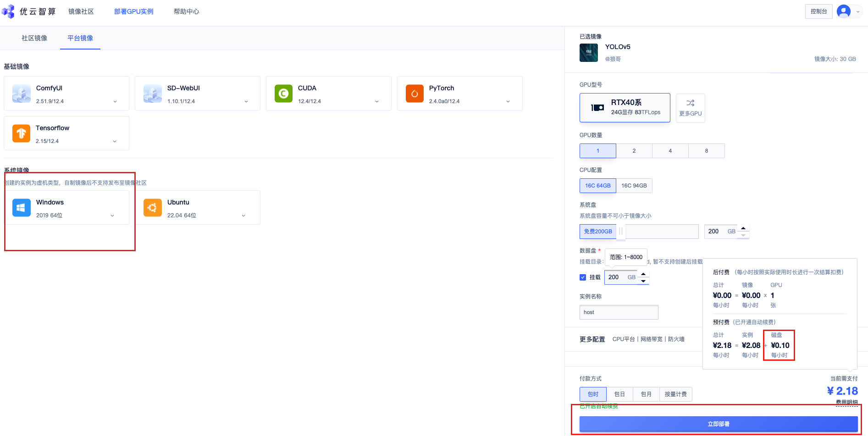Click the Tensorflow logo icon

click(x=22, y=134)
